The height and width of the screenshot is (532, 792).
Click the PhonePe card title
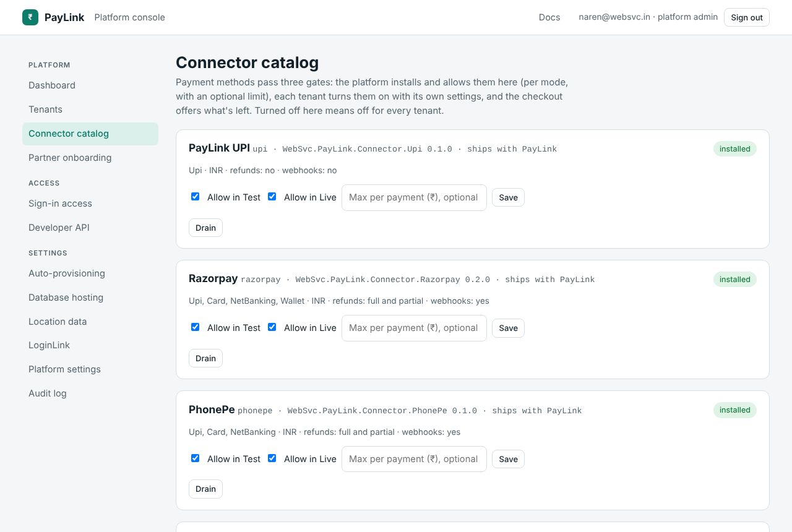tap(212, 410)
